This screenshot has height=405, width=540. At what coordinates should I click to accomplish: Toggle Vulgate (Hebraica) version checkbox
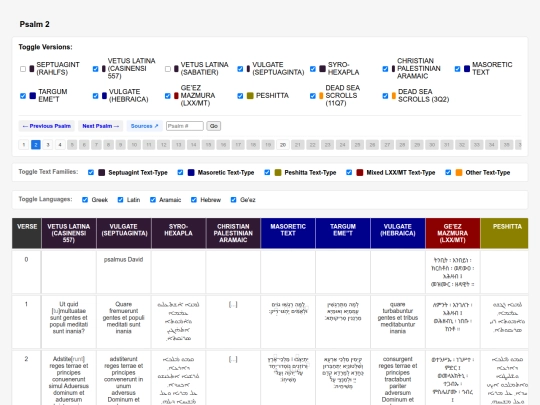(95, 96)
